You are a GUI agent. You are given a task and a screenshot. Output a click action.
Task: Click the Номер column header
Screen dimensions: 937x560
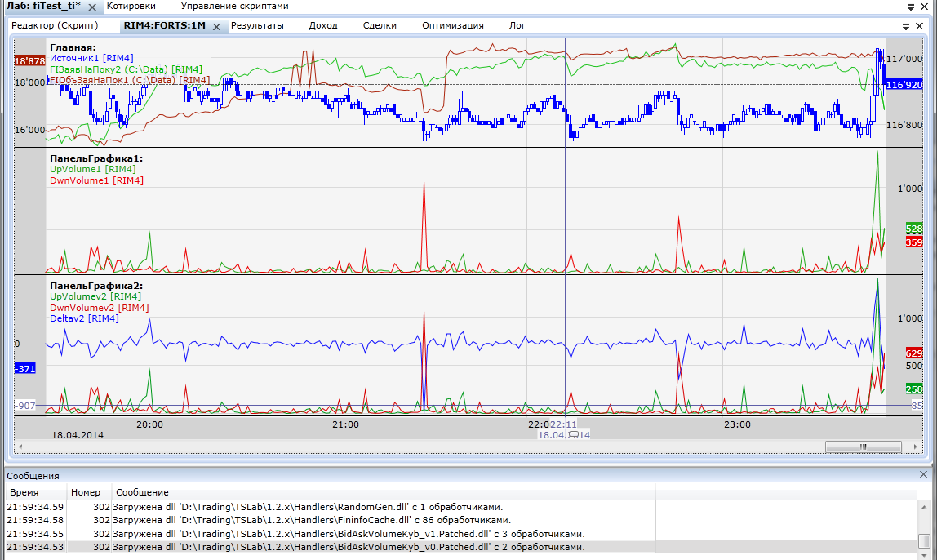click(85, 492)
